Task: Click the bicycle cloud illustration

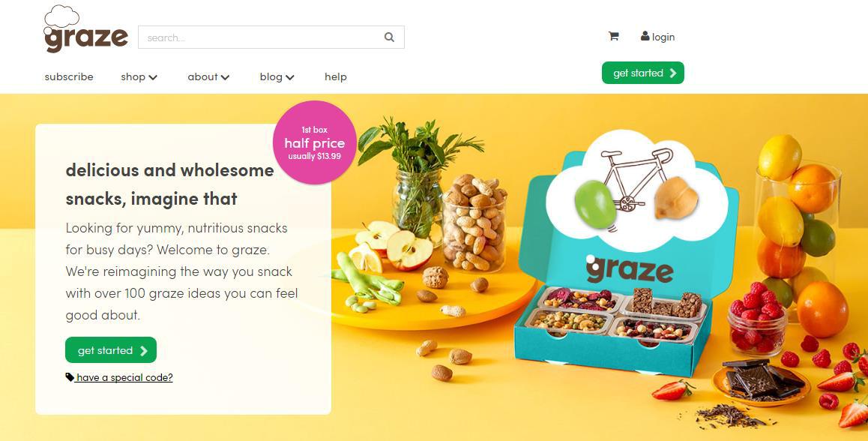Action: (x=636, y=187)
